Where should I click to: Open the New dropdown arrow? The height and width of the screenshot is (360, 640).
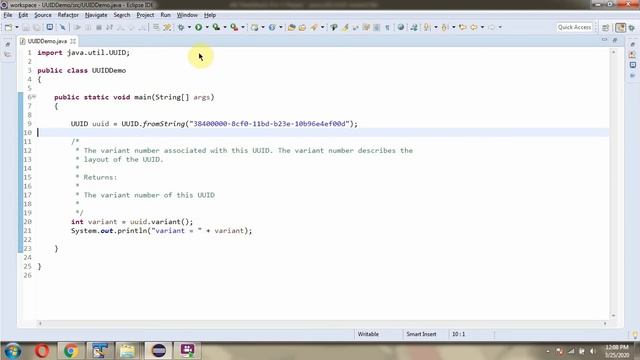[x=17, y=27]
